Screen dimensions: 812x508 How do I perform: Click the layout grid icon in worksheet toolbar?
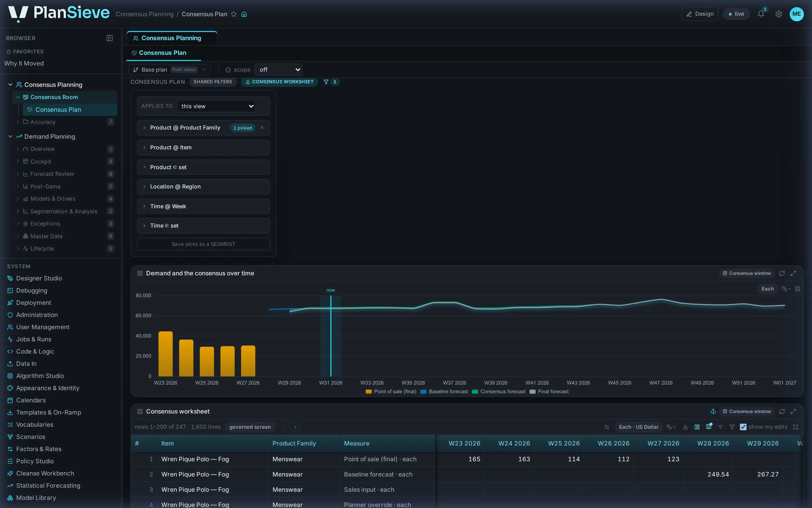pyautogui.click(x=697, y=427)
